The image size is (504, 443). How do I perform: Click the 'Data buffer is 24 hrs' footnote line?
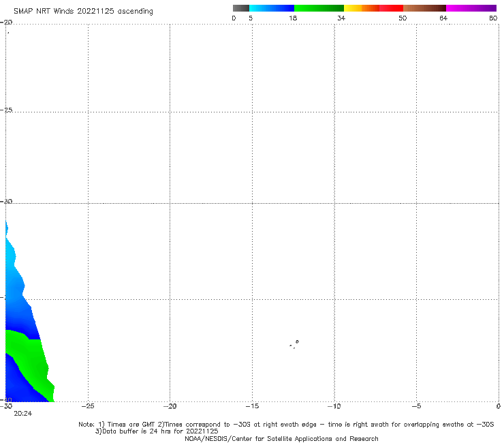tap(157, 431)
